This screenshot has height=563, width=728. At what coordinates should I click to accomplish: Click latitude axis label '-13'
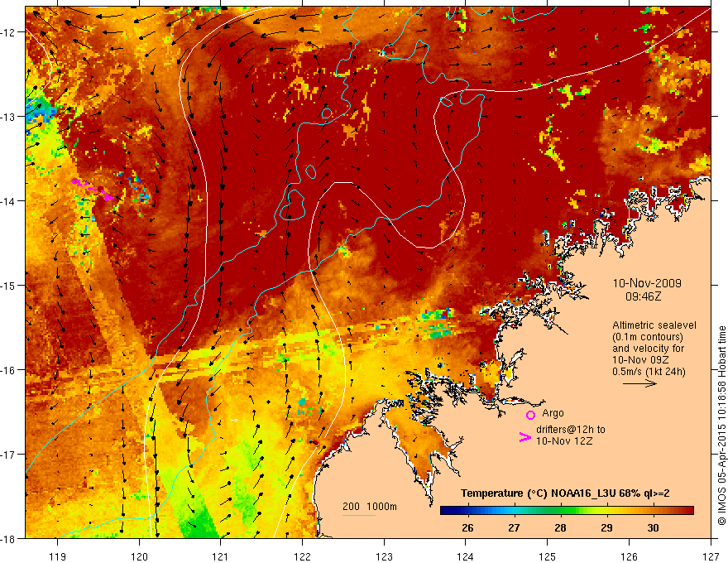pos(8,117)
